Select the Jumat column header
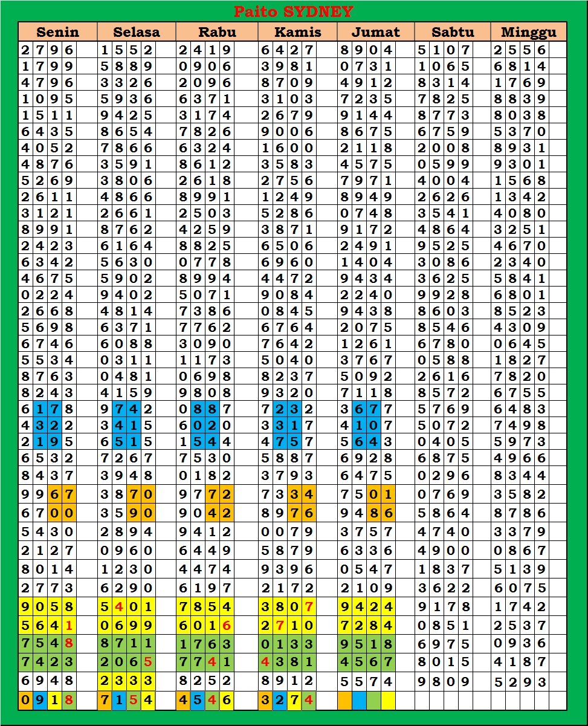588x726 pixels. click(375, 32)
